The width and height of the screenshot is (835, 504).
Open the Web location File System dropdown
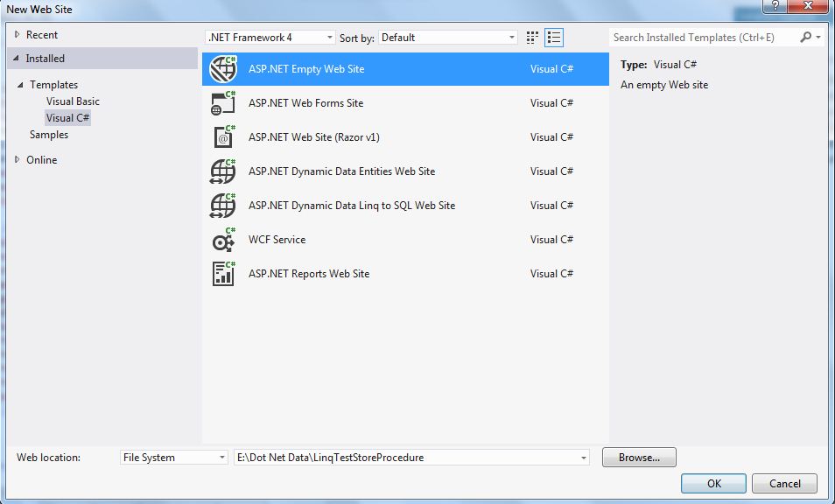[173, 458]
